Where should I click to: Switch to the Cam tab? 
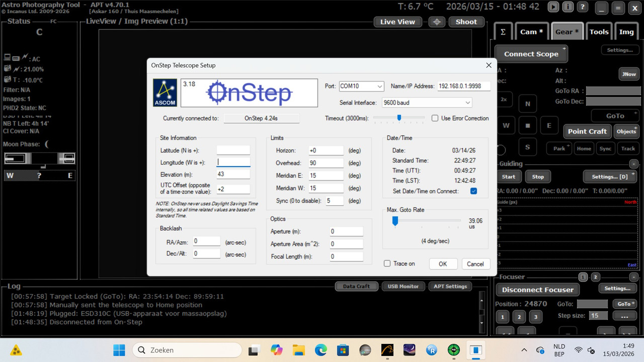click(531, 32)
